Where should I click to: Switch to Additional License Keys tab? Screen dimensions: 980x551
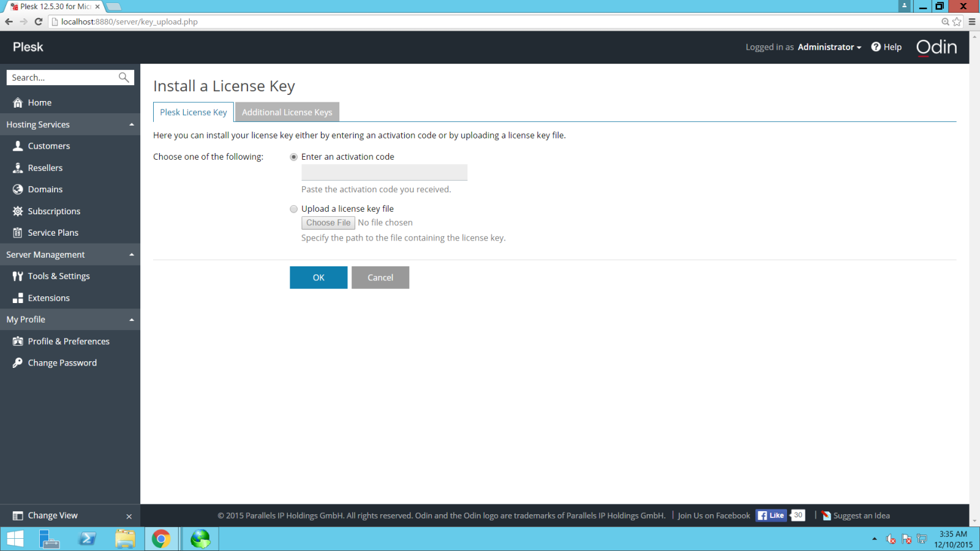coord(287,112)
